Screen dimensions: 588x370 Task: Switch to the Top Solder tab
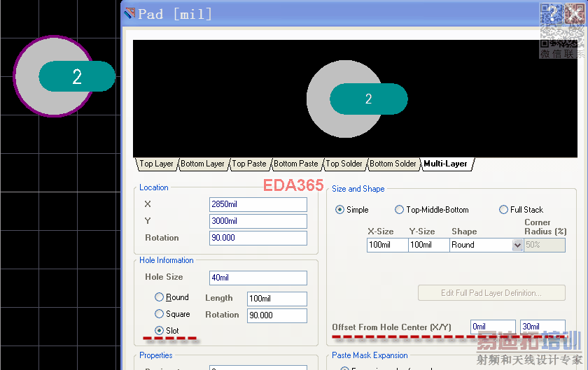coord(344,164)
